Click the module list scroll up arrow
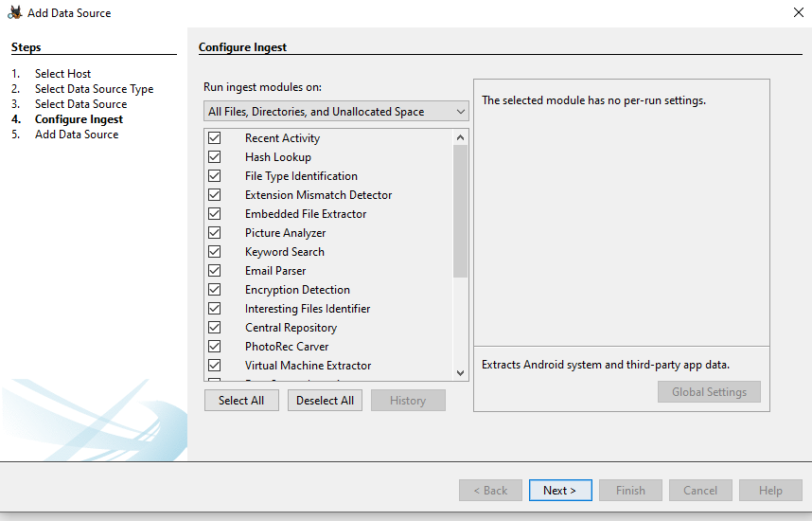This screenshot has height=521, width=812. pyautogui.click(x=461, y=137)
